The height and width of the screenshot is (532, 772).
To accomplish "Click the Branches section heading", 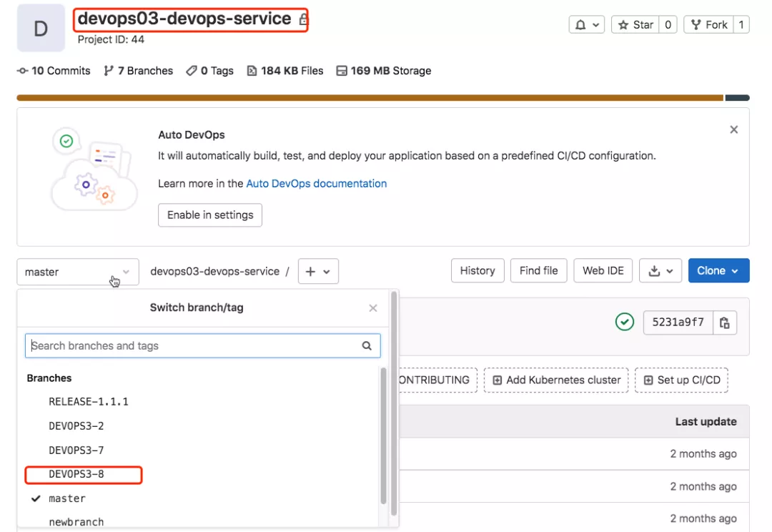I will [49, 378].
